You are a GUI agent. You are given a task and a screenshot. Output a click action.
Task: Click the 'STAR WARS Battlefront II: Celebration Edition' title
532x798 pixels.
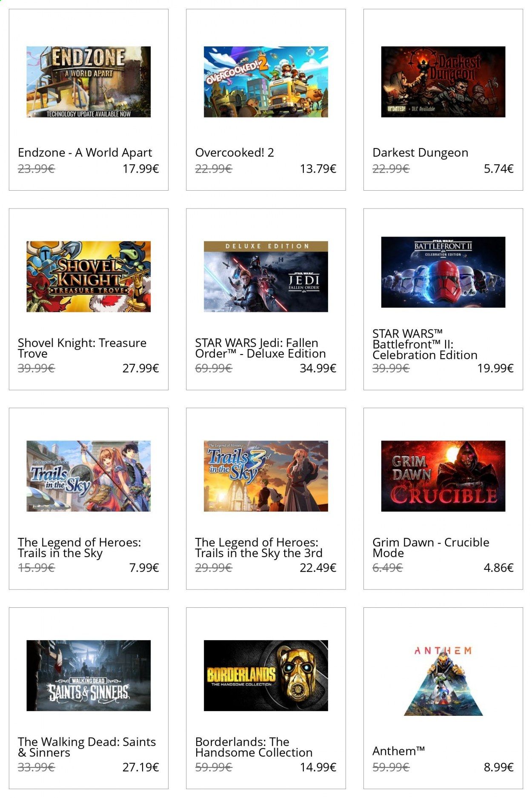(x=425, y=344)
